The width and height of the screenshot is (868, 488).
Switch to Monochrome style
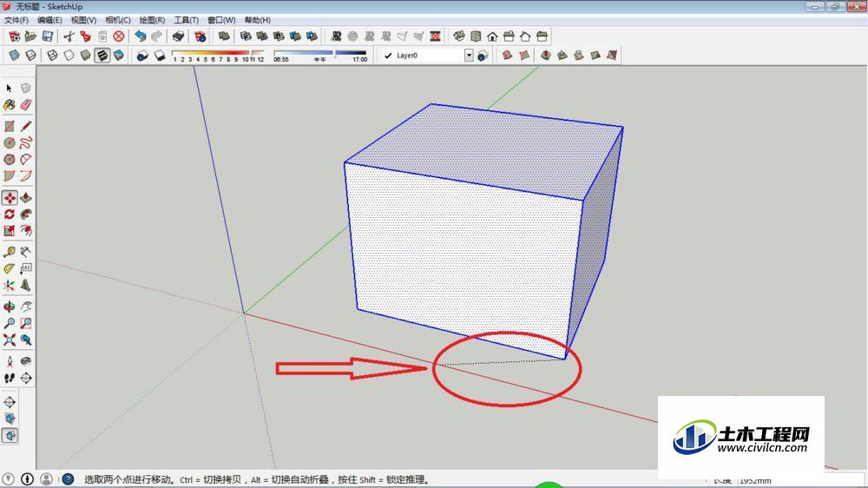coord(118,56)
